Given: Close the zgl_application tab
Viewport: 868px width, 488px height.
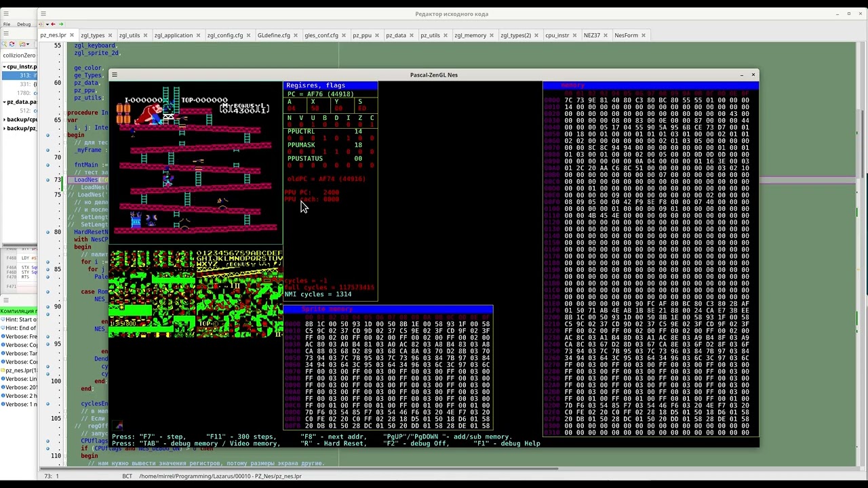Looking at the screenshot, I should tap(198, 35).
